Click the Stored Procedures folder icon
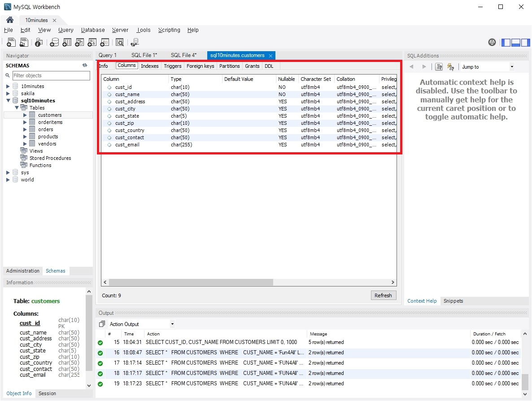This screenshot has width=532, height=401. click(x=24, y=158)
